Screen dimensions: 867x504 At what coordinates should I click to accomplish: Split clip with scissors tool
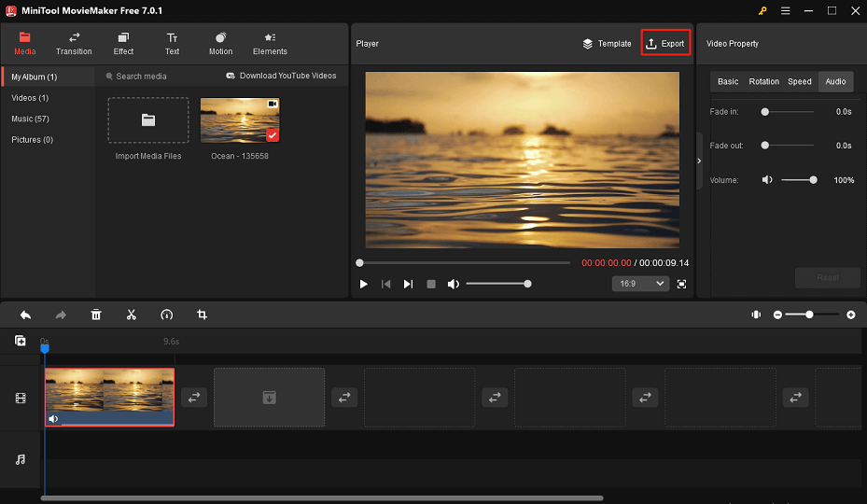[131, 315]
